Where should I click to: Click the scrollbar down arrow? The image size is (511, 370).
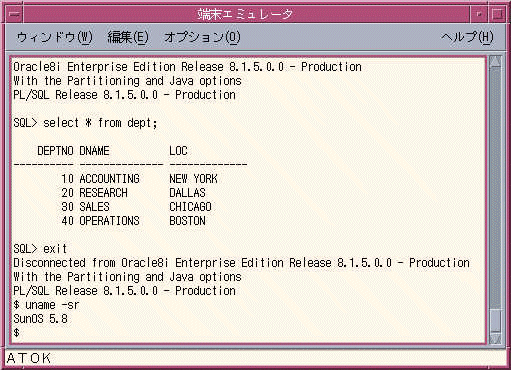point(496,339)
